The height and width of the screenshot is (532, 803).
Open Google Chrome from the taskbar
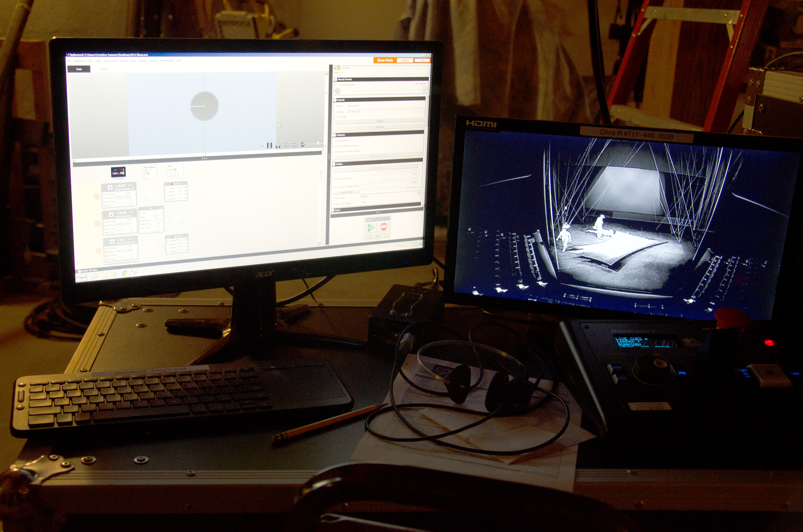pos(125,273)
